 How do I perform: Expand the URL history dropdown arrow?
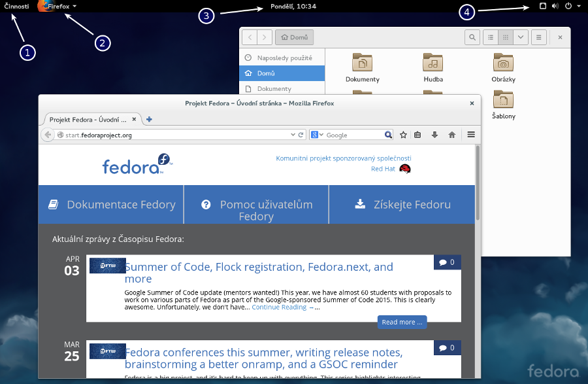click(x=293, y=135)
